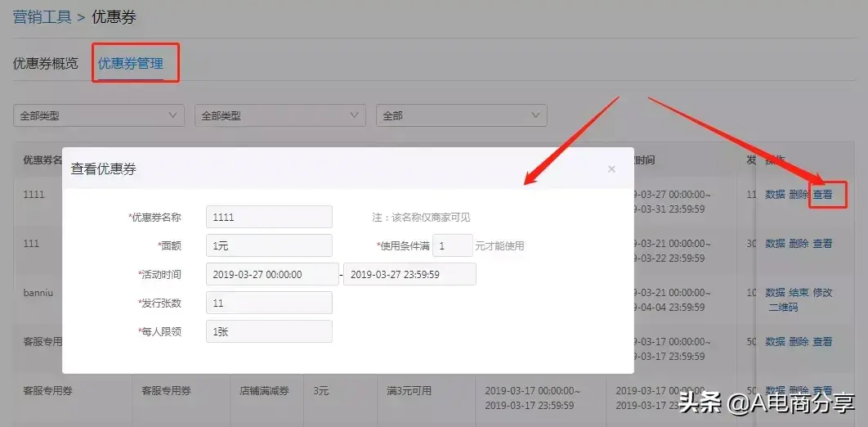This screenshot has height=427, width=868.
Task: Click the 满3元可用 condition cell
Action: [409, 391]
